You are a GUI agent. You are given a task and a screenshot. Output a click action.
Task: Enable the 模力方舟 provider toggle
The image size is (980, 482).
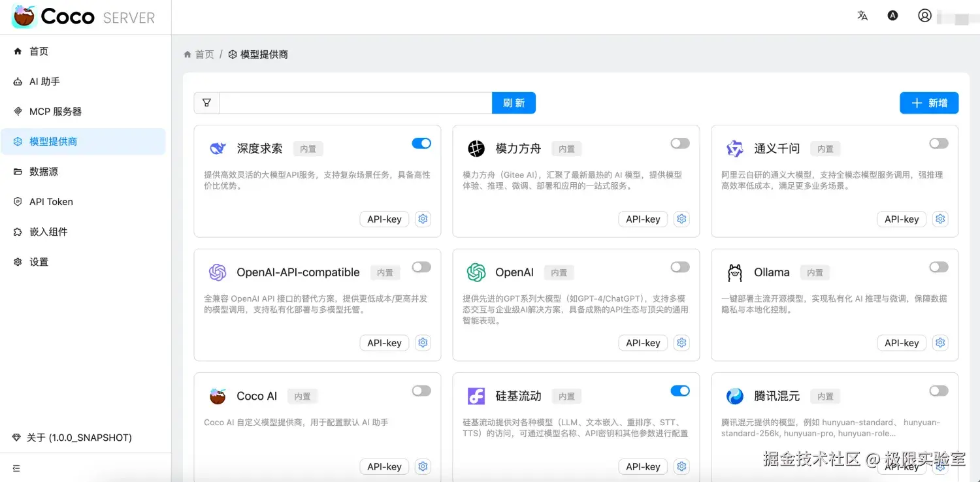680,143
